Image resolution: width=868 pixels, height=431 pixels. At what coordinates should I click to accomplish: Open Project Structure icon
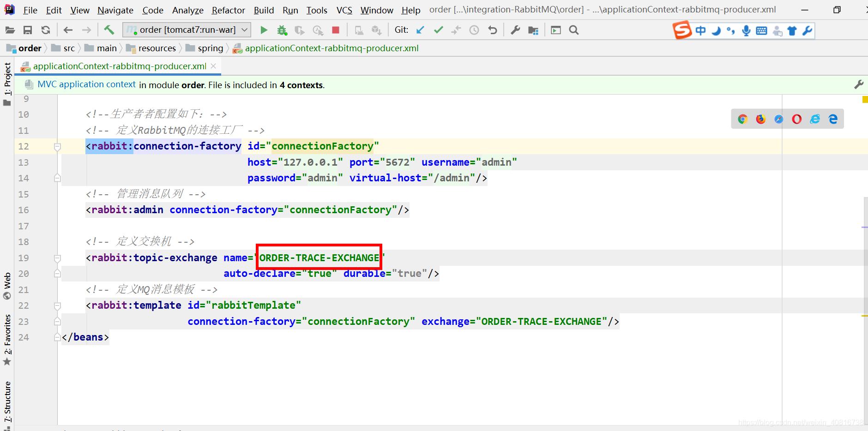(533, 30)
